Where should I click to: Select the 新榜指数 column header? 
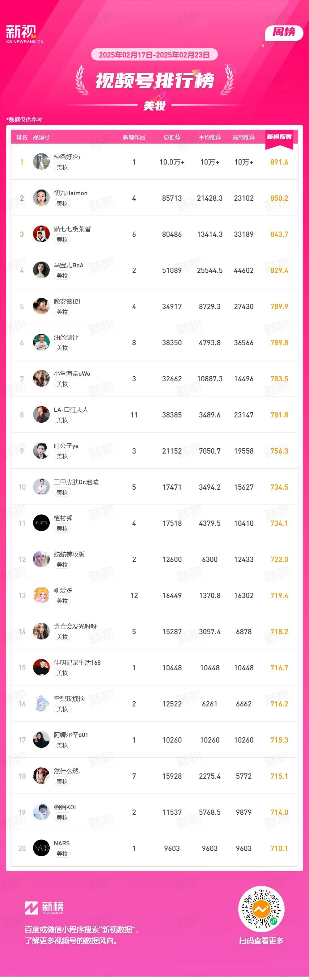click(279, 137)
